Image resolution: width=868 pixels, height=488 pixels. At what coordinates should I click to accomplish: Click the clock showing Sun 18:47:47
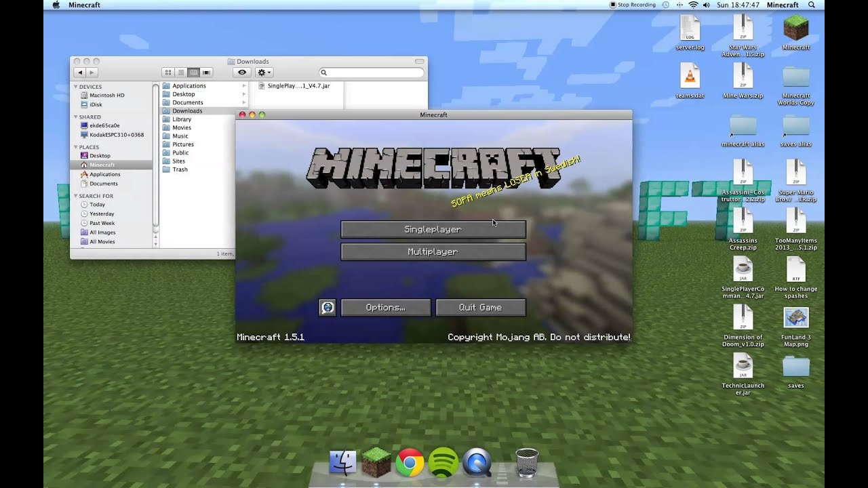(x=738, y=5)
